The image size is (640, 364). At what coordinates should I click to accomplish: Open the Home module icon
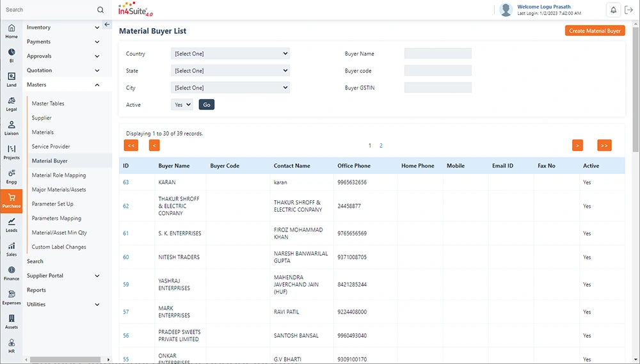click(x=12, y=31)
